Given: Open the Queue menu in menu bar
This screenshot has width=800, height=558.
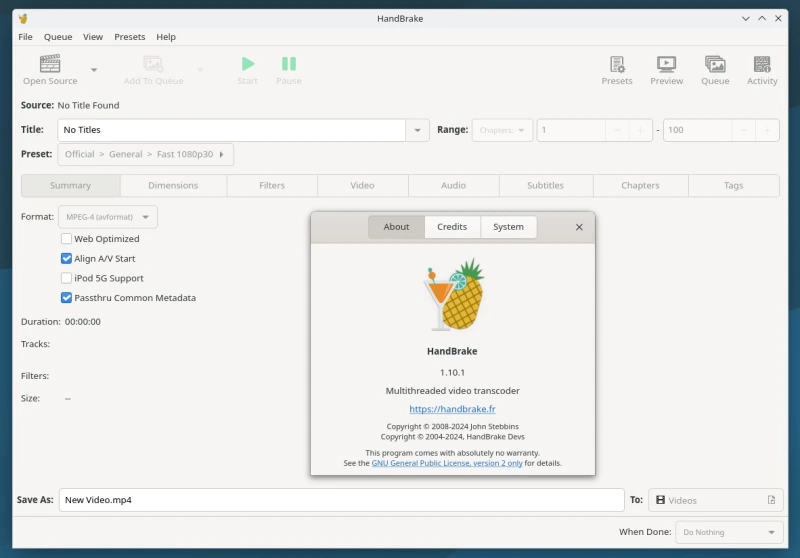Looking at the screenshot, I should click(x=58, y=37).
